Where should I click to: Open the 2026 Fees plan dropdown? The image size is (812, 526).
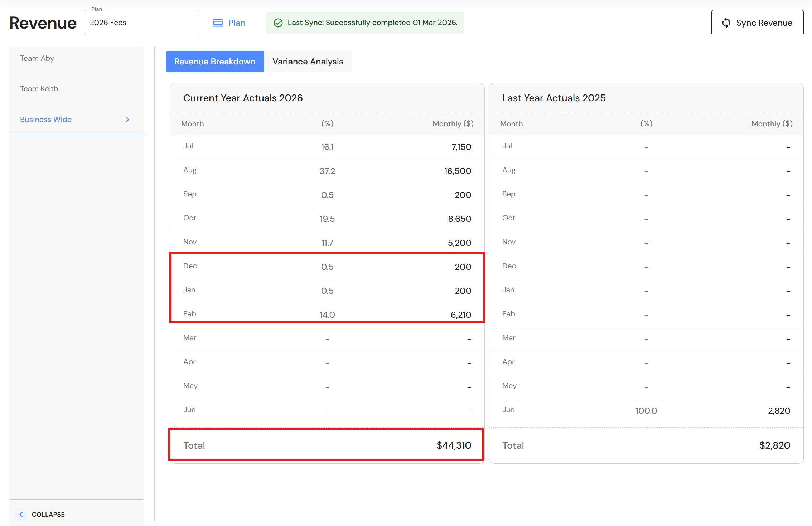[x=141, y=23]
